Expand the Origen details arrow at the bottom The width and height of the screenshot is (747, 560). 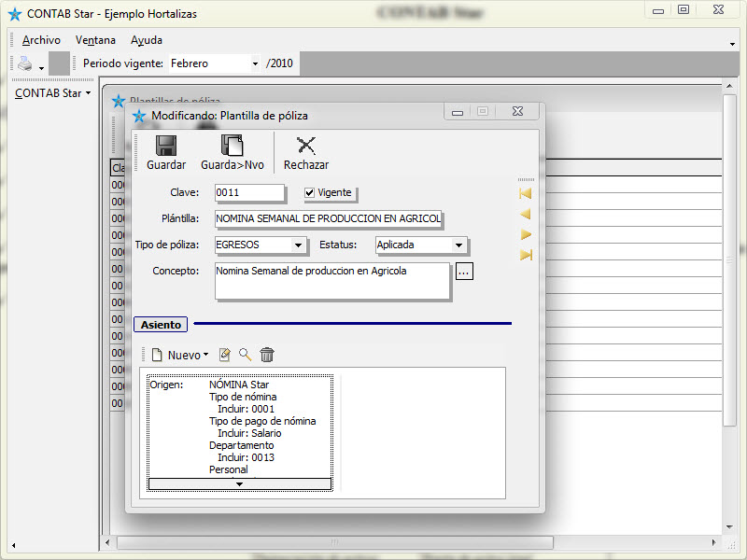point(240,483)
